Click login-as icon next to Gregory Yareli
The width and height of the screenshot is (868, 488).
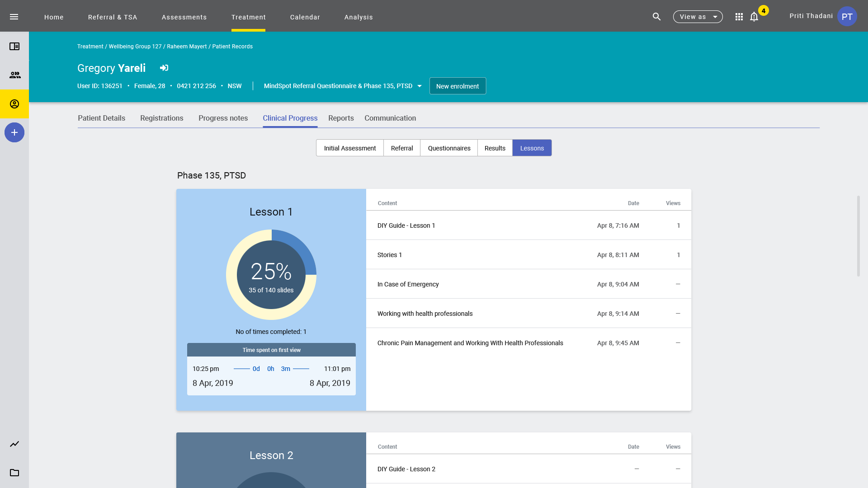(164, 68)
